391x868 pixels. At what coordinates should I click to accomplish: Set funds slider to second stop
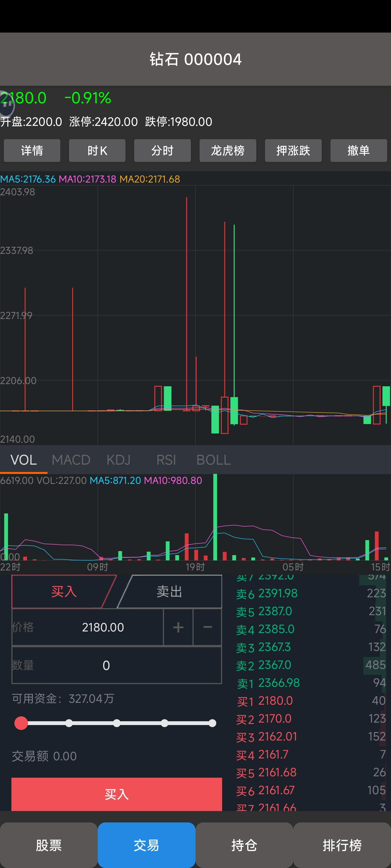(x=69, y=723)
